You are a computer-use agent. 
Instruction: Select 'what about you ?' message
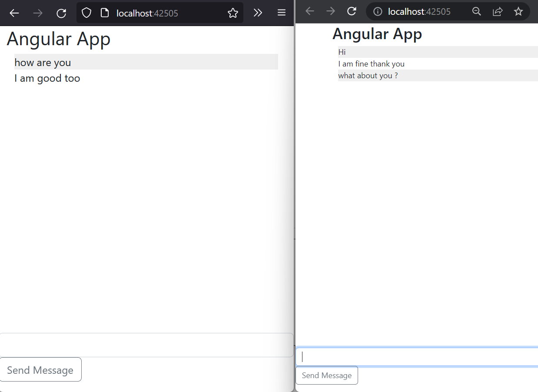438,76
